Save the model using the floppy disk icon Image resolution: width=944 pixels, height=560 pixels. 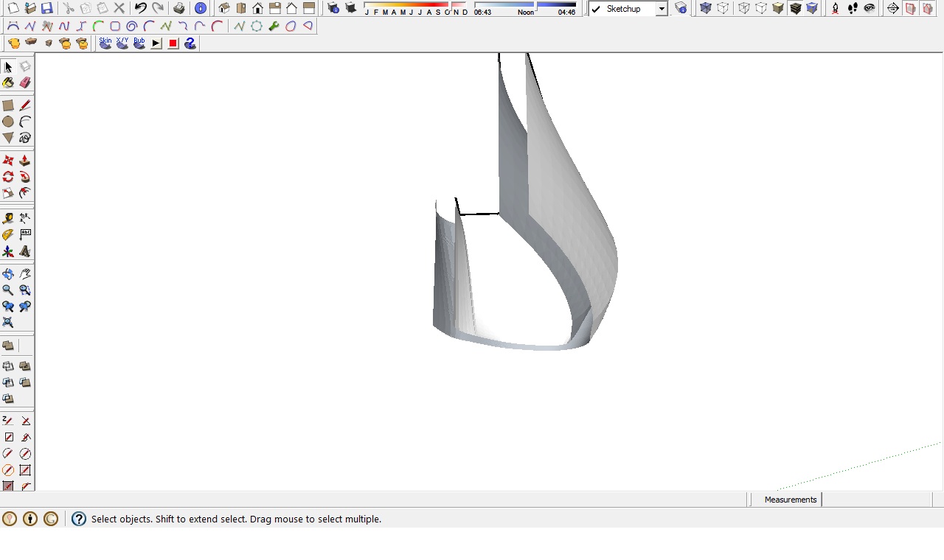47,9
